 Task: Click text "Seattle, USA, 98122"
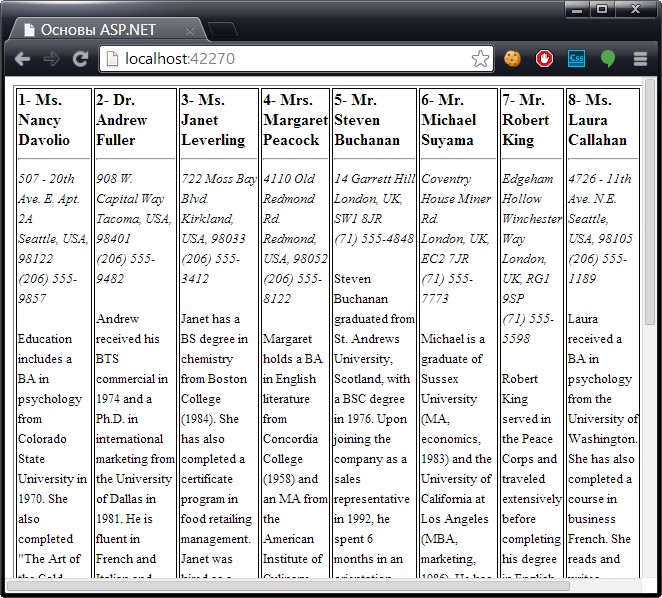tap(53, 249)
